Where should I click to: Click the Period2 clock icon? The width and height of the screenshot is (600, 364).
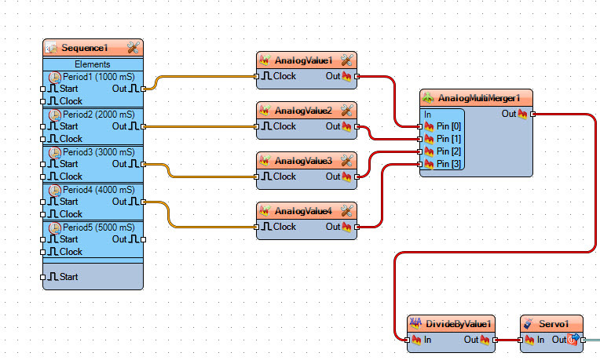[x=55, y=115]
